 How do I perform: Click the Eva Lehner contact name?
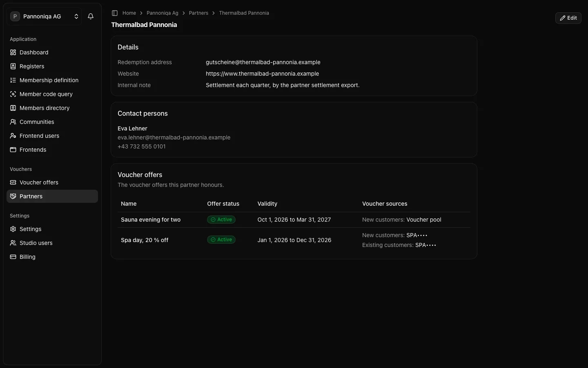pos(132,128)
